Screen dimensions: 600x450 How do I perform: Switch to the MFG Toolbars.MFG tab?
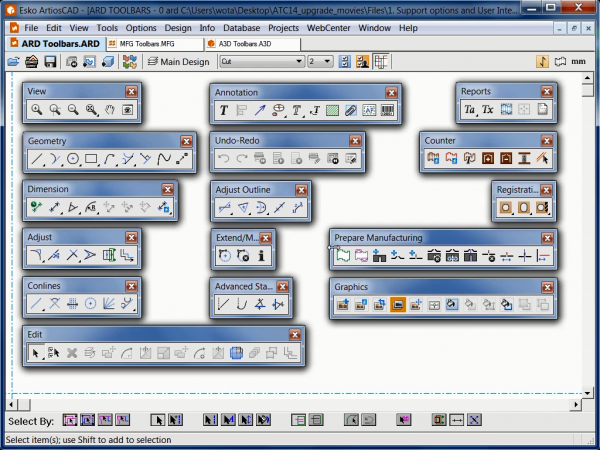click(x=152, y=44)
